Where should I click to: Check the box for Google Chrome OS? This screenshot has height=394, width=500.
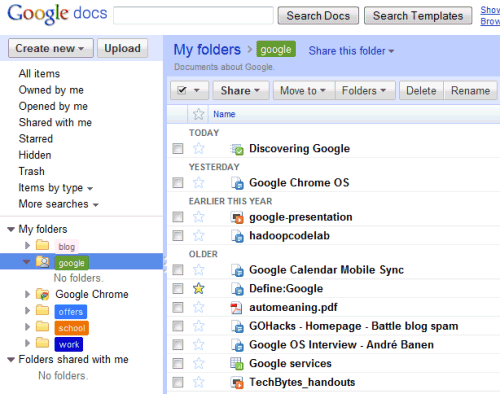coord(178,182)
